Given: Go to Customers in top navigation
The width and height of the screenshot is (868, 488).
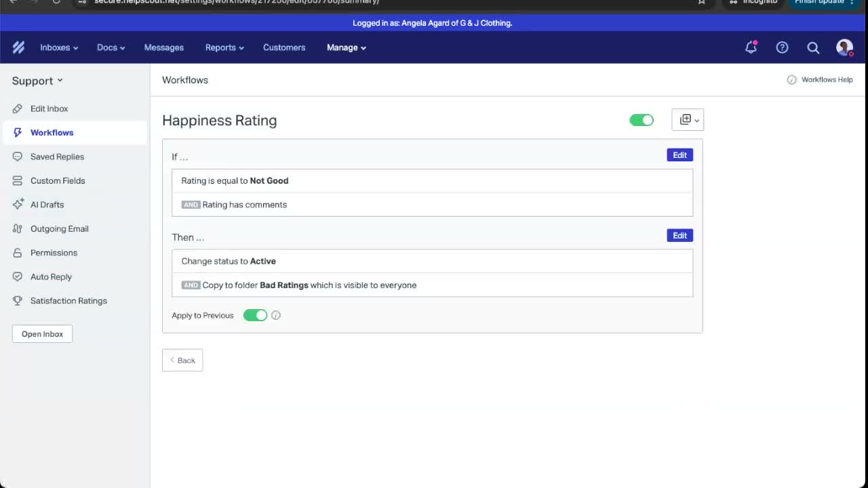Looking at the screenshot, I should (284, 47).
